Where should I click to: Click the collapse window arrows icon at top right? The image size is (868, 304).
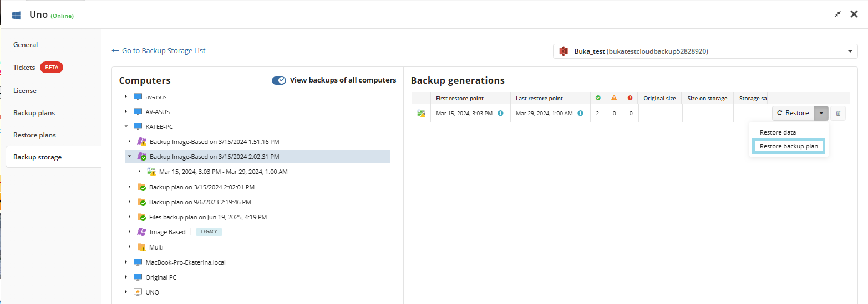pyautogui.click(x=837, y=14)
